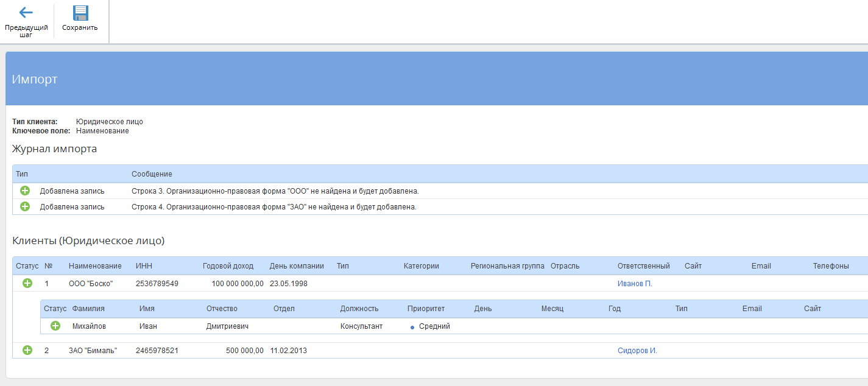Image resolution: width=868 pixels, height=386 pixels.
Task: Click green plus status icon for ООО "Боско"
Action: (x=27, y=283)
